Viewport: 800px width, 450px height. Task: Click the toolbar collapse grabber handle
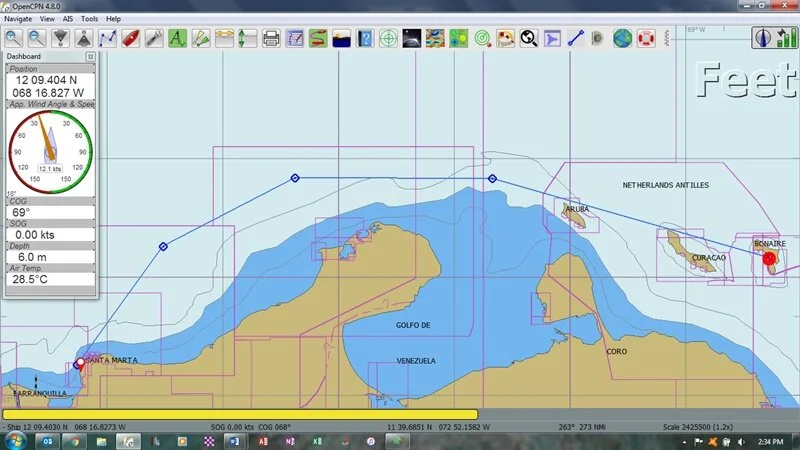[667, 38]
